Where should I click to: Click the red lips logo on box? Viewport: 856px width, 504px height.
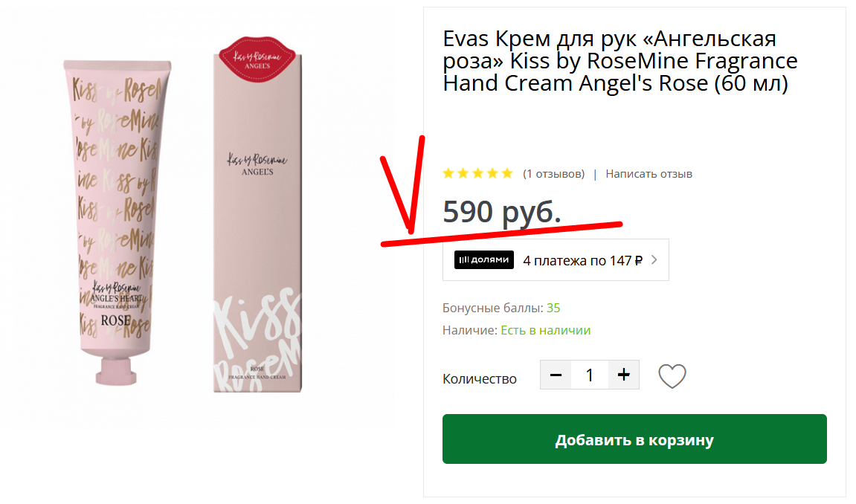coord(257,59)
